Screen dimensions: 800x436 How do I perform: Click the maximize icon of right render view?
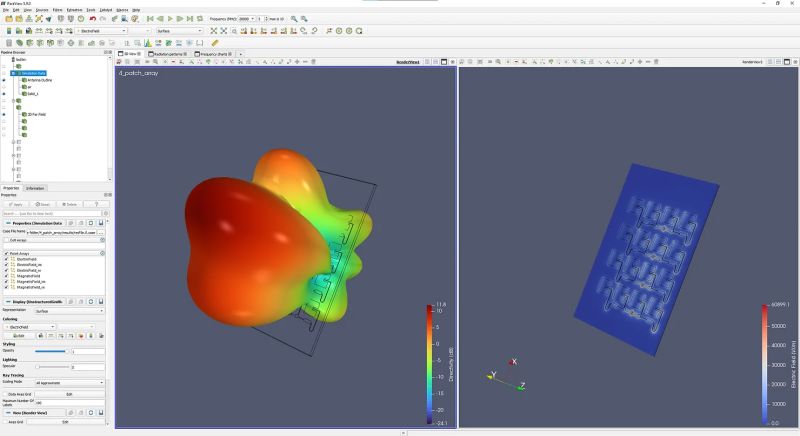tap(787, 62)
